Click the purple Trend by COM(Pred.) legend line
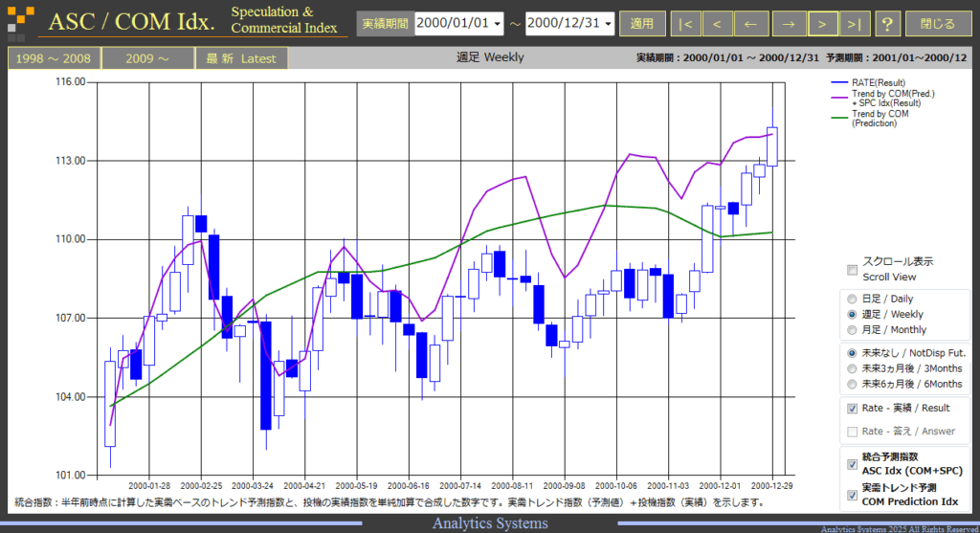 pos(838,99)
